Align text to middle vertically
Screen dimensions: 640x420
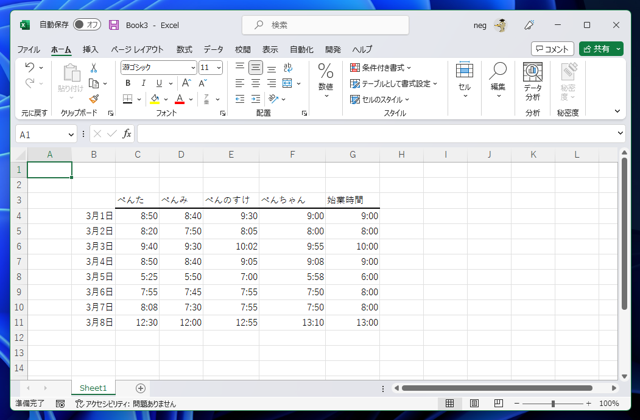tap(256, 67)
